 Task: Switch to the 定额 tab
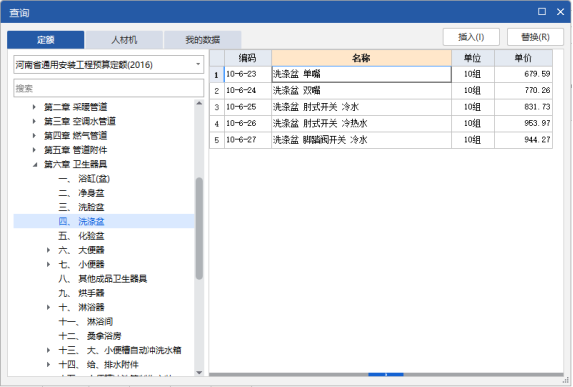[x=46, y=39]
